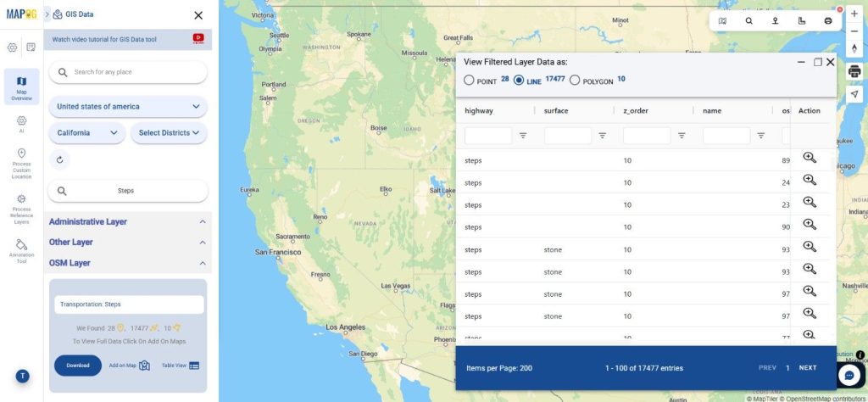Viewport: 868px width, 402px height.
Task: Open the California state dropdown
Action: pyautogui.click(x=87, y=133)
